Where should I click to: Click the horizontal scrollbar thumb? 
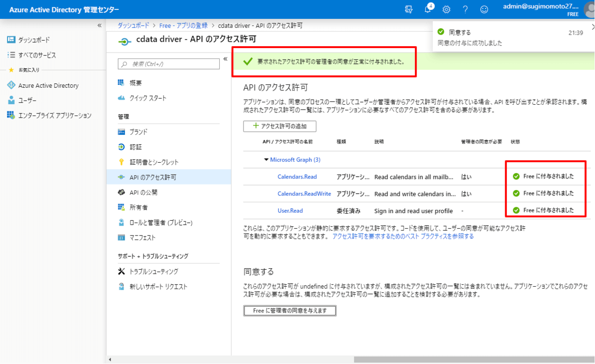click(474, 360)
